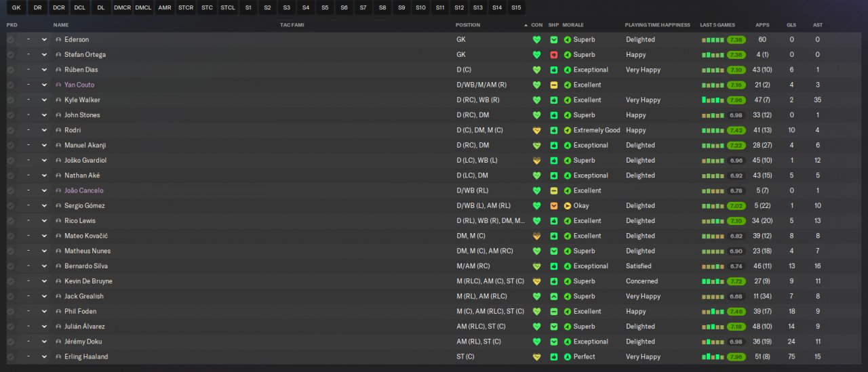Select the STC position slot
This screenshot has height=372, width=868.
coord(207,8)
